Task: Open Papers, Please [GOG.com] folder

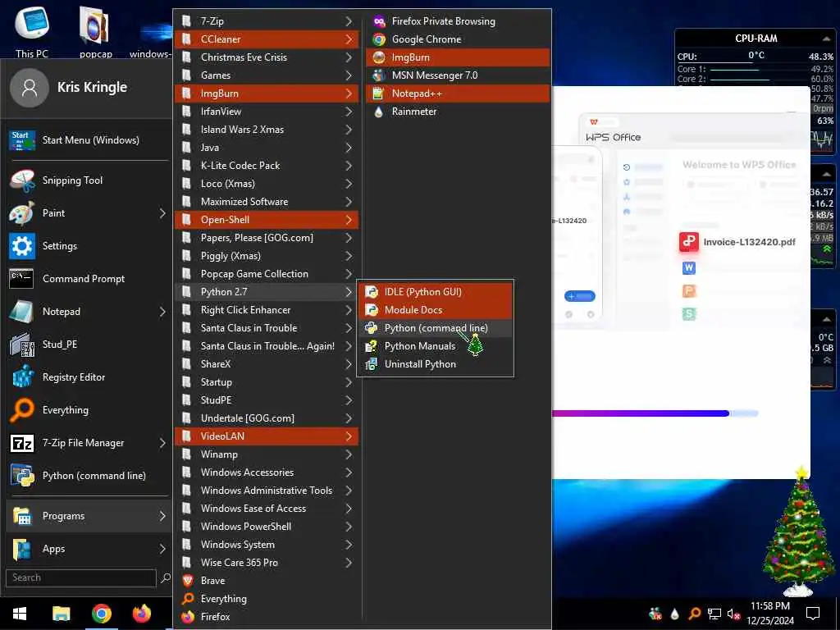Action: (267, 238)
